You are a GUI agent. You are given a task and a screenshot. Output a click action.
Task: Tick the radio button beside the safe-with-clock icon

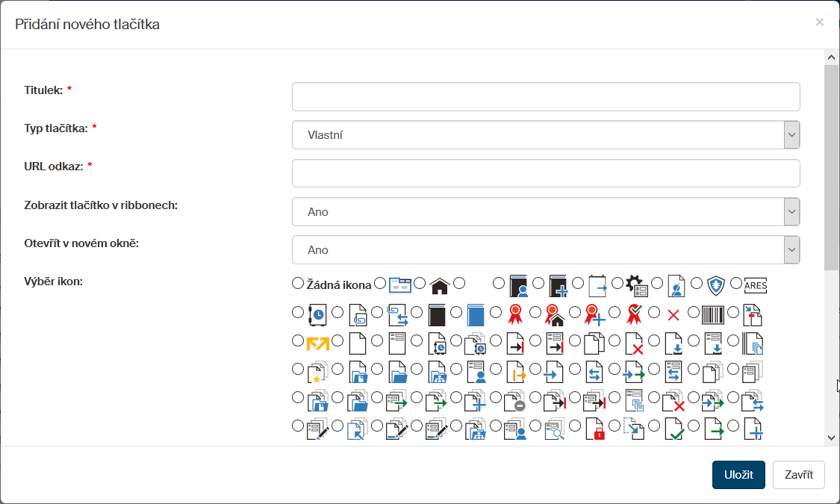coord(298,311)
